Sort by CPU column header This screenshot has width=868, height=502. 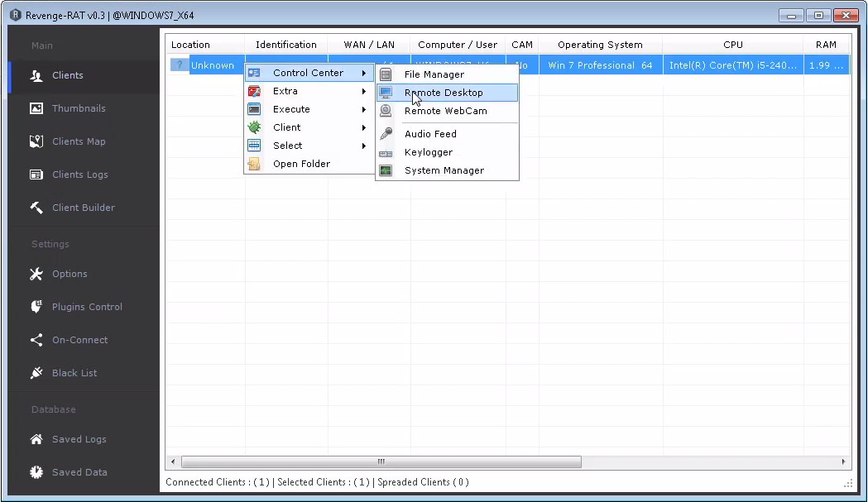point(733,45)
